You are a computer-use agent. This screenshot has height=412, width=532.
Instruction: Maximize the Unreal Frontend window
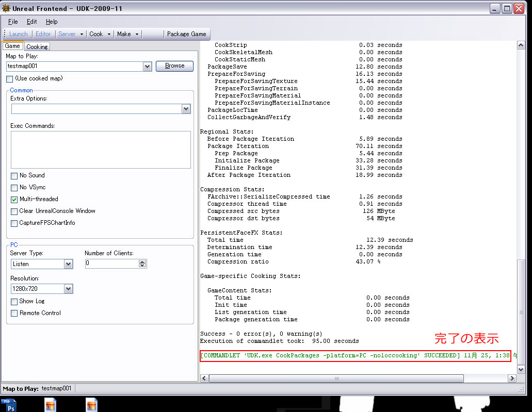(x=507, y=8)
